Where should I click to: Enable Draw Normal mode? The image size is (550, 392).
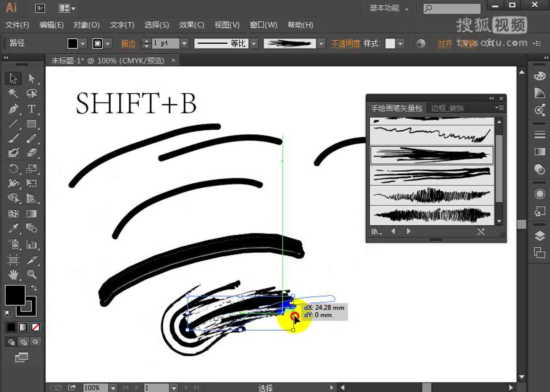pos(11,342)
